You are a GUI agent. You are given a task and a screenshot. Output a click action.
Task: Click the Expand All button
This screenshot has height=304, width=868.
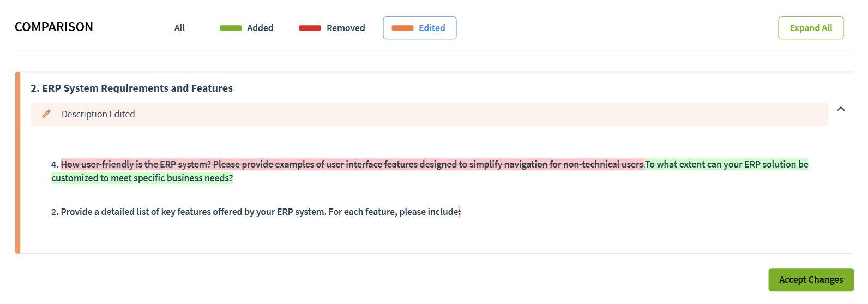(811, 28)
